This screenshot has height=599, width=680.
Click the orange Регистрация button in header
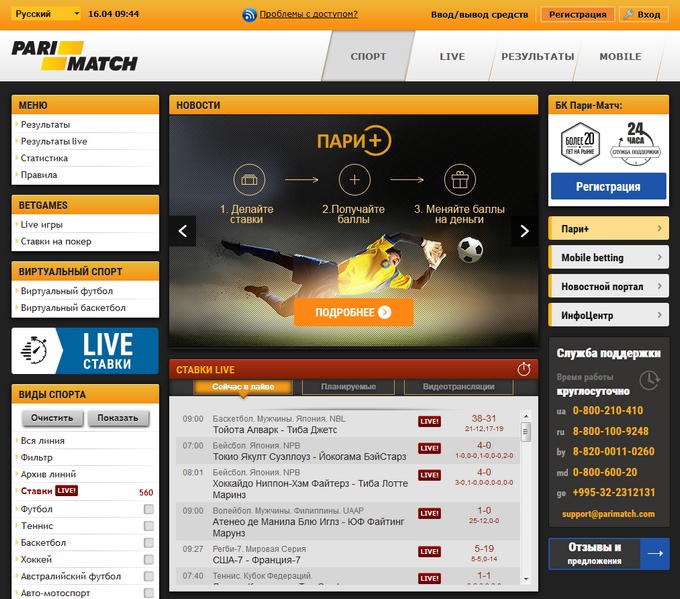tap(578, 14)
